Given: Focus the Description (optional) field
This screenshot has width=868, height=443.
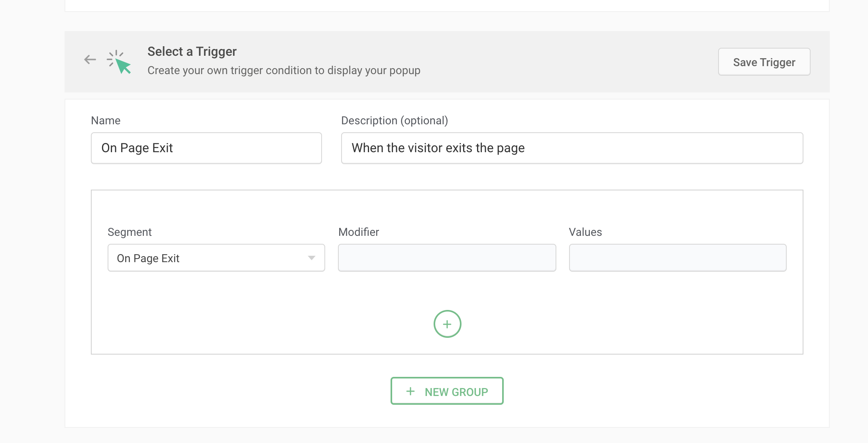Looking at the screenshot, I should click(x=572, y=148).
